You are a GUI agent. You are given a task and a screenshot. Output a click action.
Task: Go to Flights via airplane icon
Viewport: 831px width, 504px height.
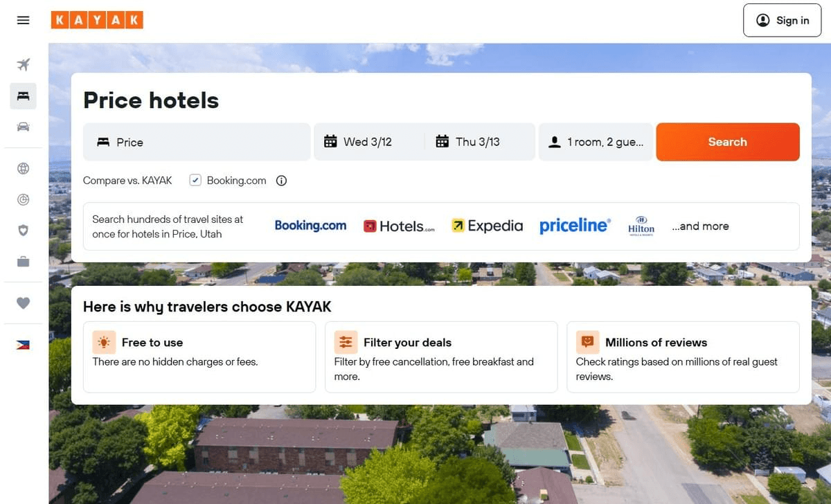point(23,65)
